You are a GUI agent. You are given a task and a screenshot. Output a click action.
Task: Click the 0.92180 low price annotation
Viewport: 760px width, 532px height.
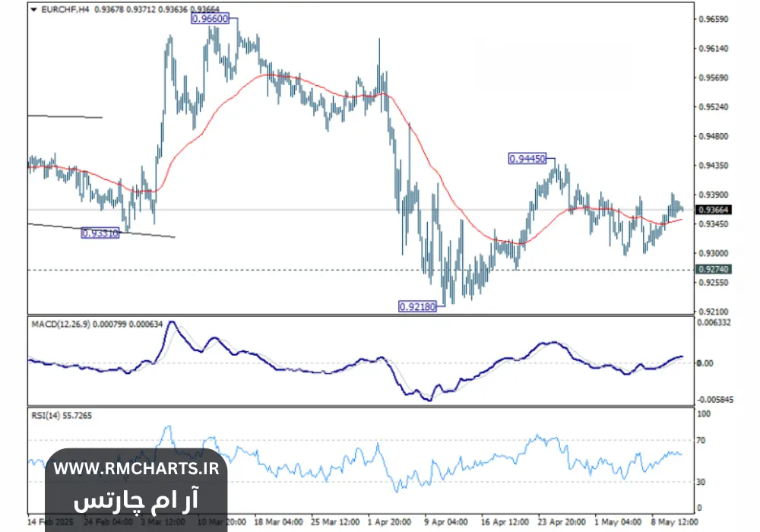(417, 306)
